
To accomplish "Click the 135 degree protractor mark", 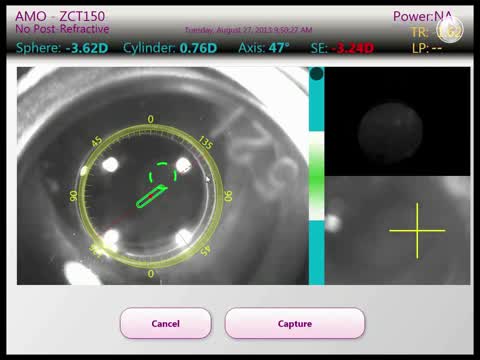I will [x=205, y=143].
